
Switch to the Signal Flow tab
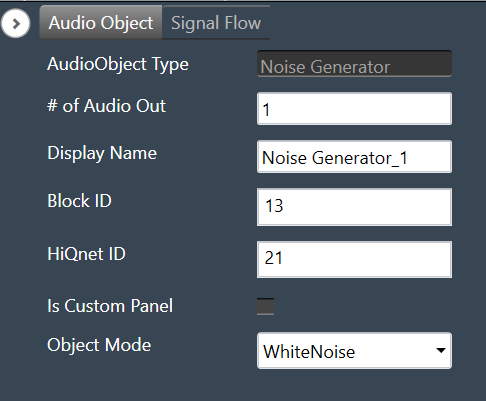tap(216, 23)
